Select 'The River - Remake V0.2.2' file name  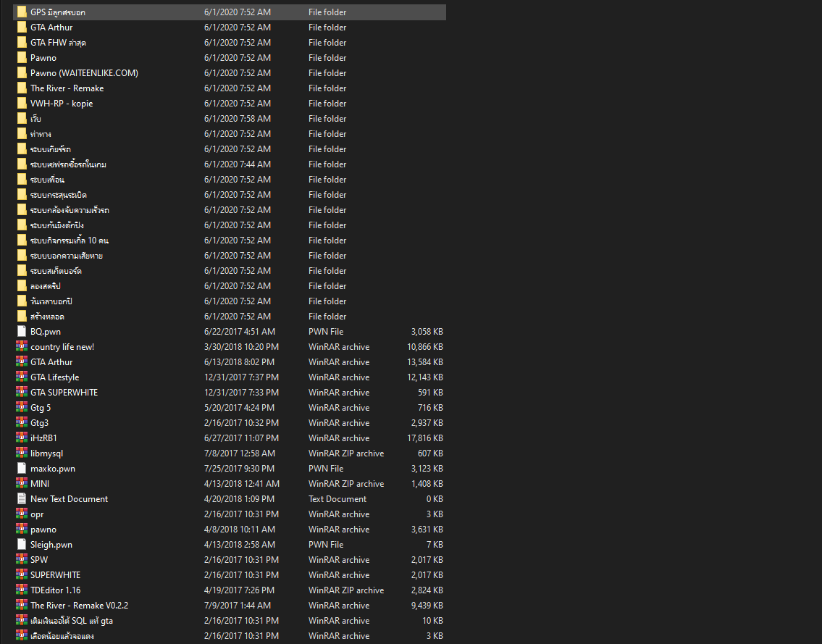(79, 605)
